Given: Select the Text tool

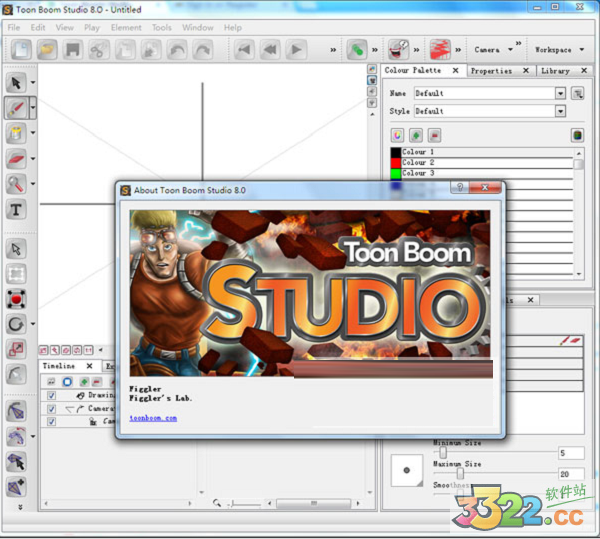Looking at the screenshot, I should click(x=16, y=209).
